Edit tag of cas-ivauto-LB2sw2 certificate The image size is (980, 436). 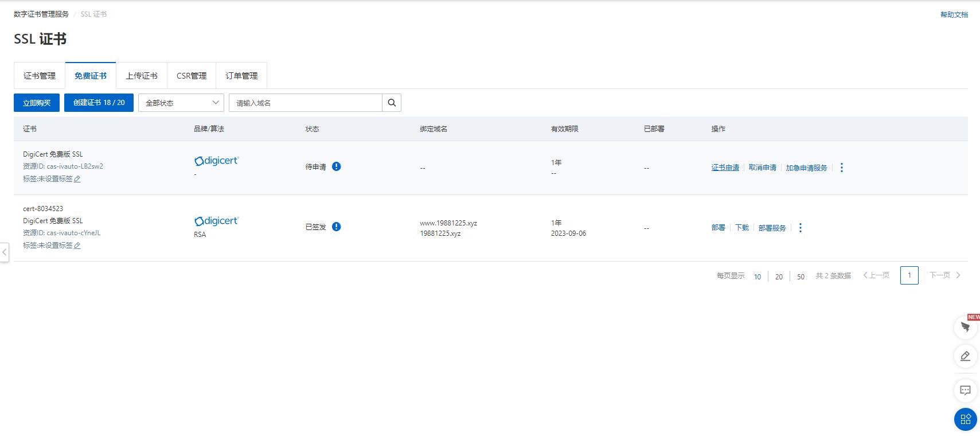(77, 179)
